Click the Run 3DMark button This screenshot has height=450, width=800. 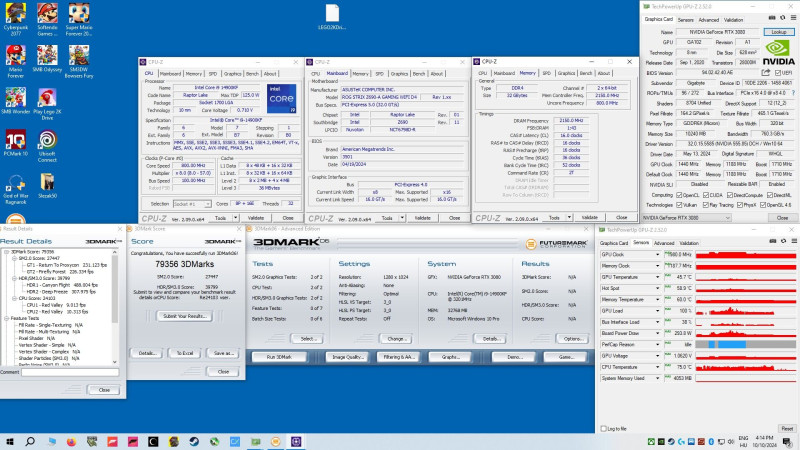pyautogui.click(x=277, y=357)
